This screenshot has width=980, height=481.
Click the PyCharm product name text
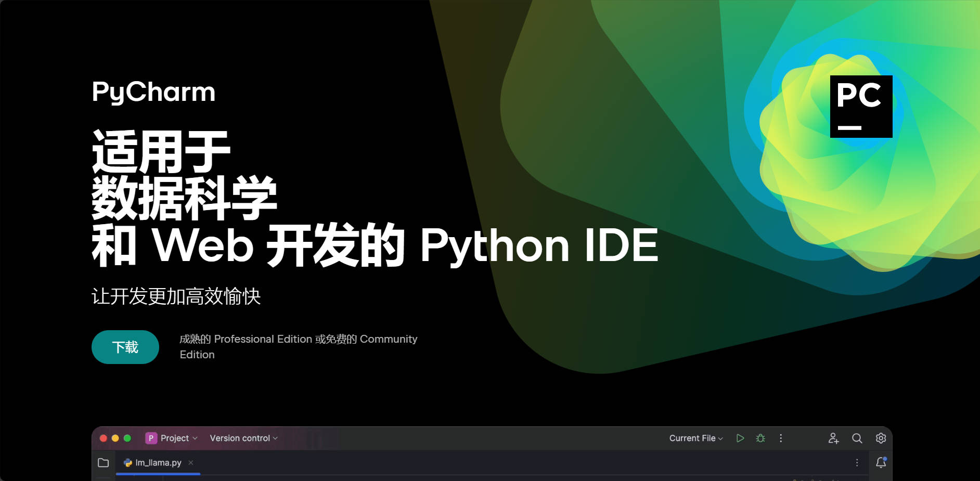tap(153, 93)
